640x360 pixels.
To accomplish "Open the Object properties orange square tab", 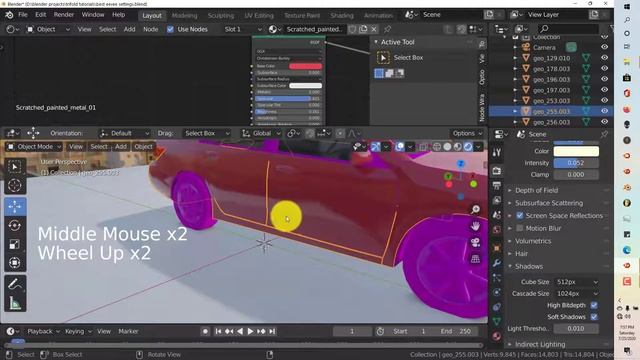I will (x=496, y=248).
